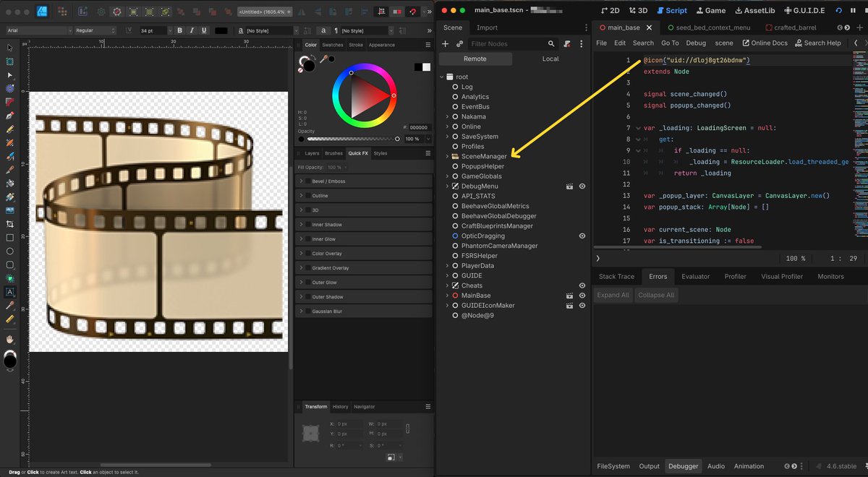Viewport: 868px width, 477px height.
Task: Select the Node tool in Affinity
Action: tap(9, 74)
